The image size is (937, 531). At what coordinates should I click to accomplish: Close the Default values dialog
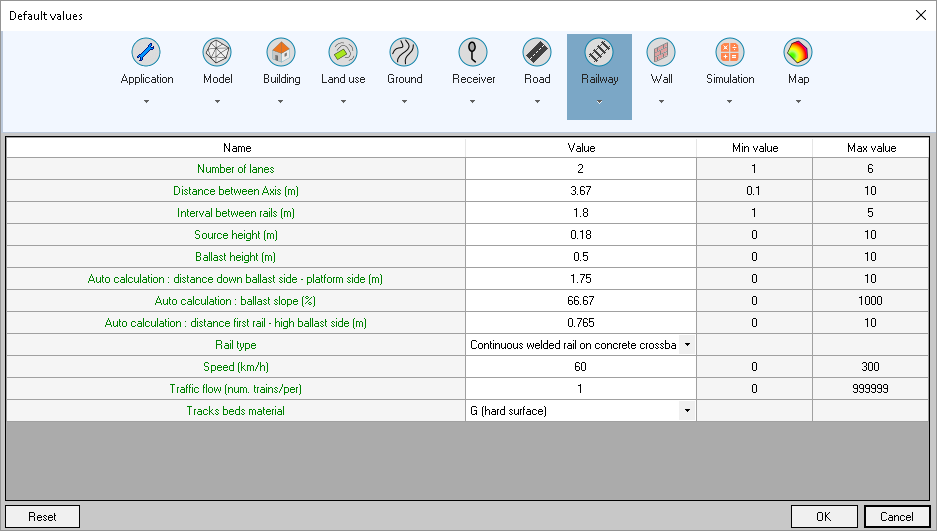tap(921, 16)
